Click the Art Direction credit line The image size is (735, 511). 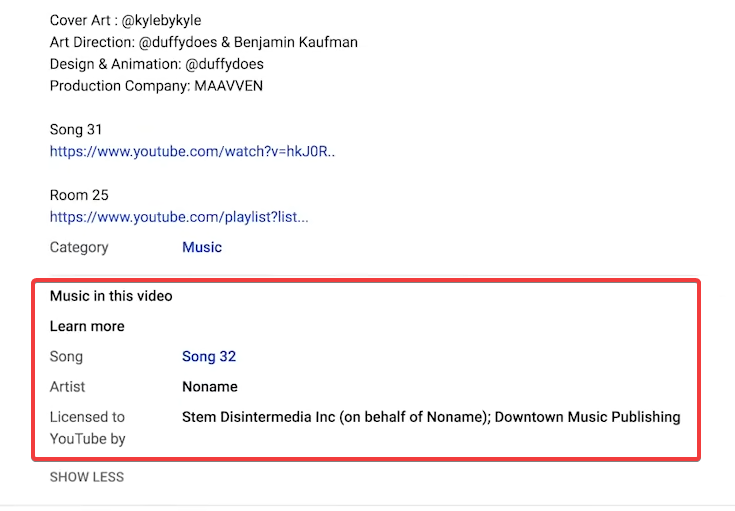(x=203, y=42)
